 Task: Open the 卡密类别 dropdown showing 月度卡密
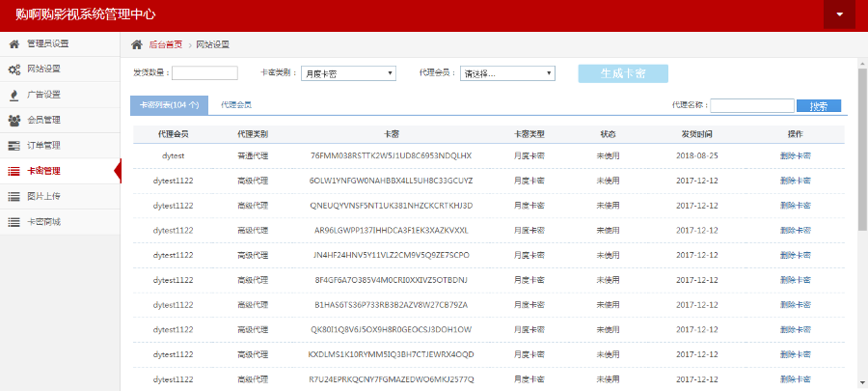(349, 73)
